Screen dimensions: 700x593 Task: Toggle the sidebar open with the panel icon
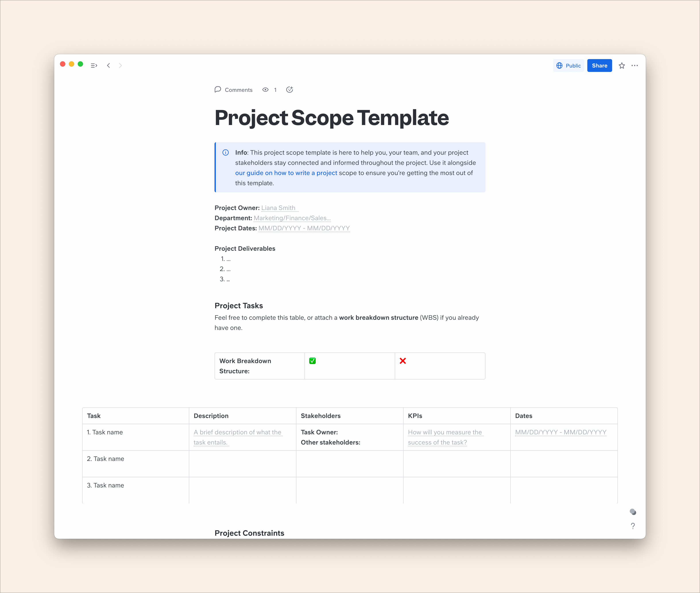94,65
